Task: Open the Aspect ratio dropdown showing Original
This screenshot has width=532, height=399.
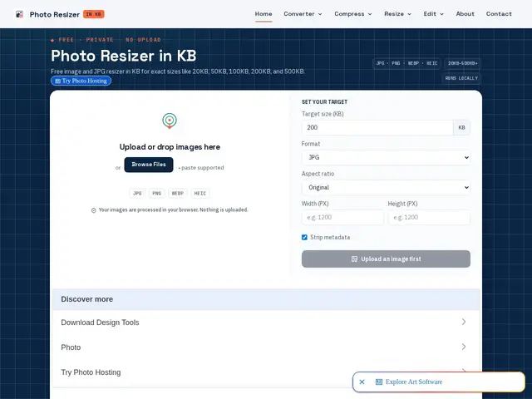Action: pos(386,187)
